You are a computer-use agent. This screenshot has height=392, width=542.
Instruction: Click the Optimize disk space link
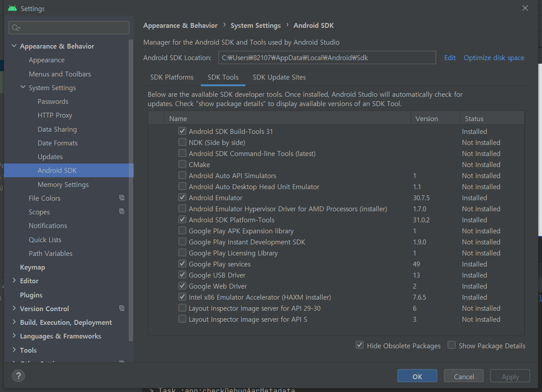(494, 57)
